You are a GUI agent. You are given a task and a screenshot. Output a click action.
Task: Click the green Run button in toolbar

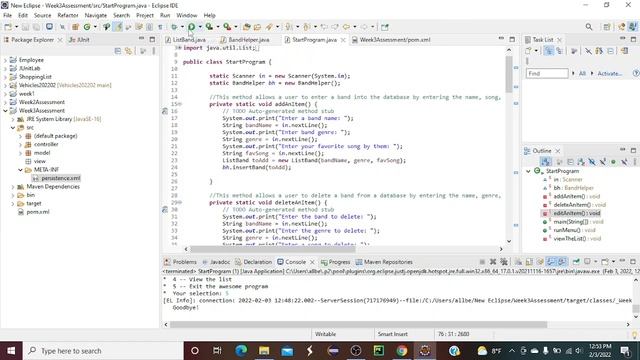click(x=191, y=27)
